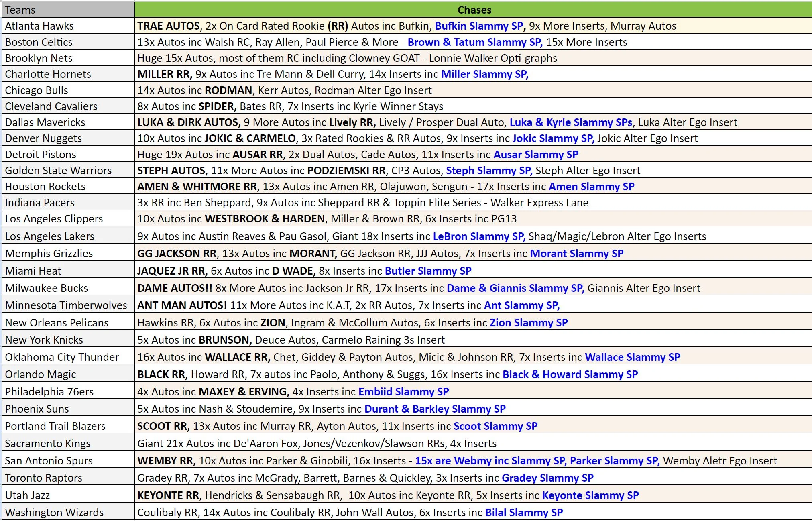Select the chases cell mentioning JOKIC & CARMELO

coord(473,138)
